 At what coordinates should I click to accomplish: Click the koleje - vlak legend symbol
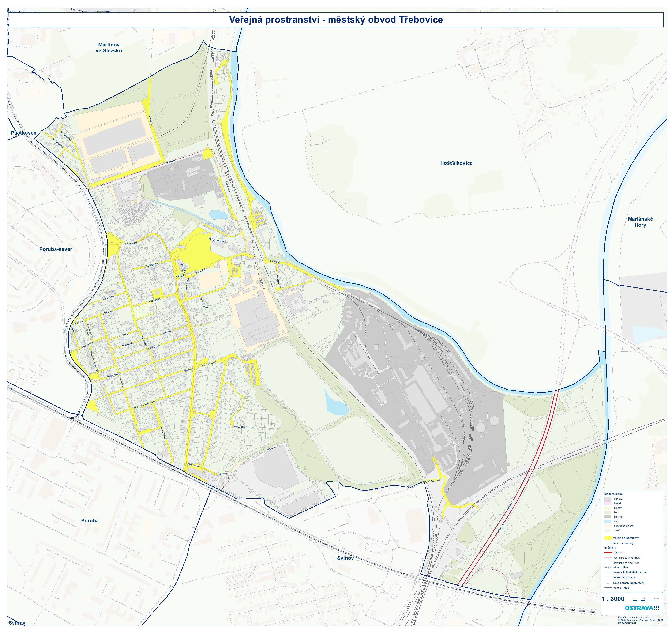pyautogui.click(x=608, y=588)
